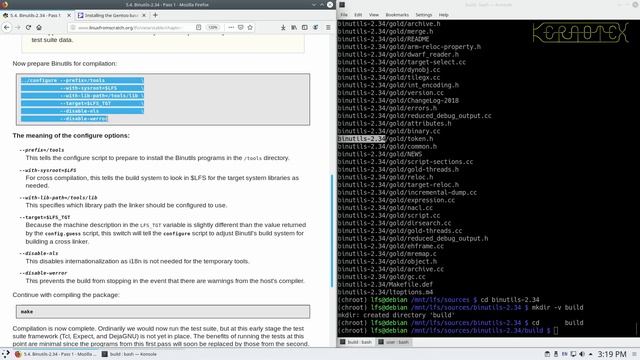Open the Firefox downloads panel
The image size is (640, 360).
[283, 27]
